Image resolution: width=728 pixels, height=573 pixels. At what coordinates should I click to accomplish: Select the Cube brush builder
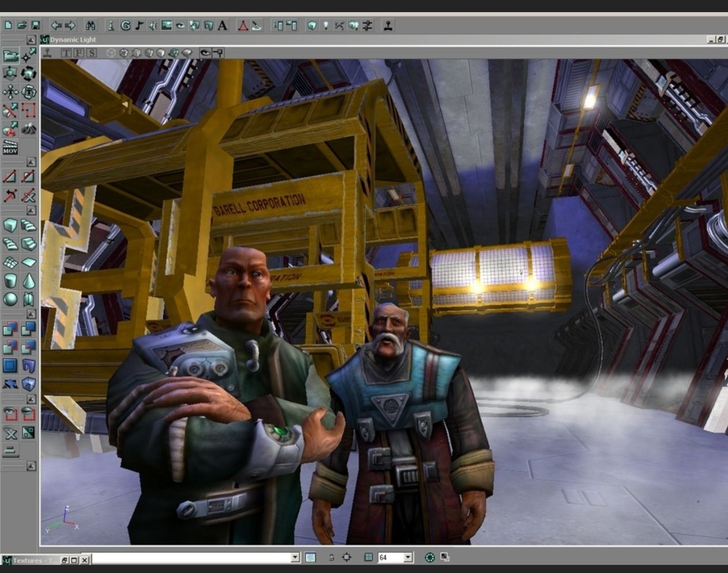(10, 225)
